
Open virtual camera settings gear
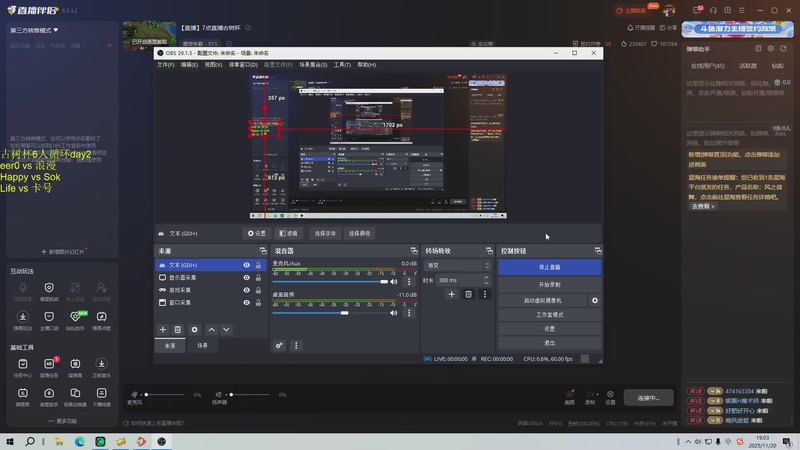(x=595, y=301)
